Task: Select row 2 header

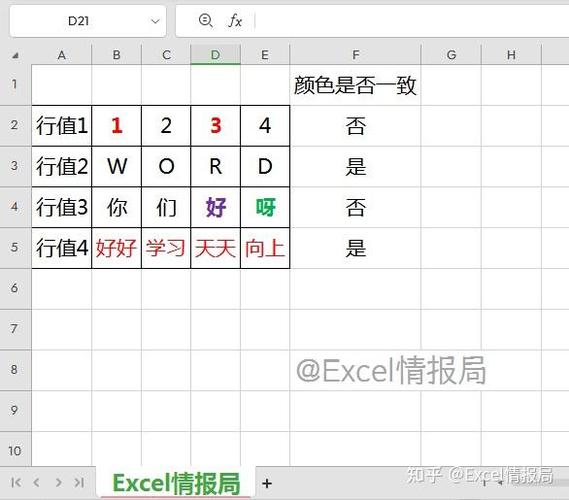Action: (x=15, y=126)
